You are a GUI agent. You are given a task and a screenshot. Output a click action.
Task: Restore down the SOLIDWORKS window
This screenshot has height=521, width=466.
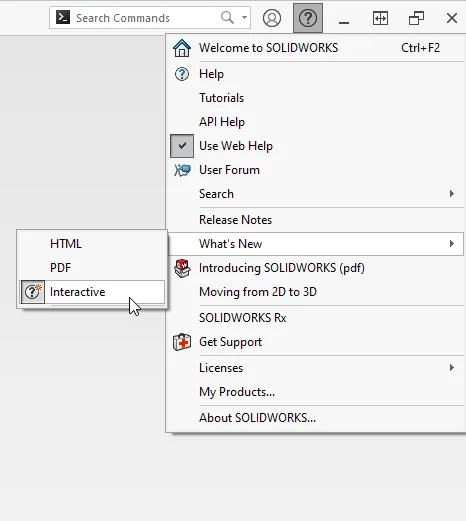tap(416, 18)
